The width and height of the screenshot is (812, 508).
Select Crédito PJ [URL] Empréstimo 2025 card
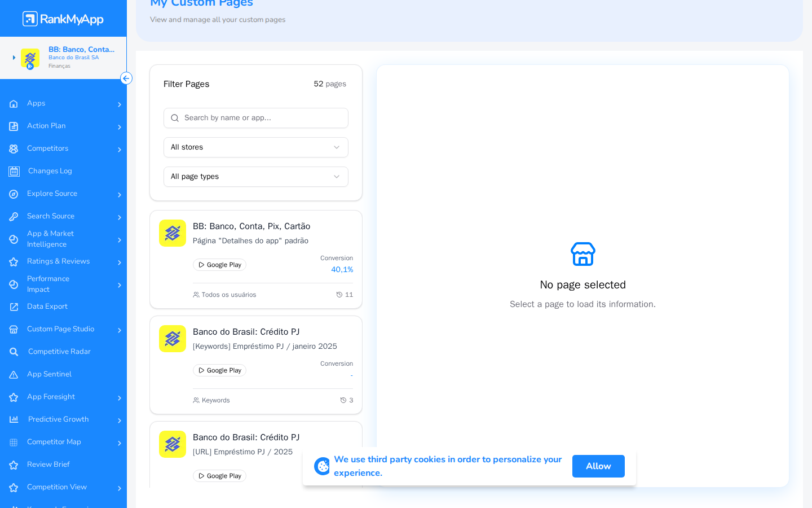point(256,454)
